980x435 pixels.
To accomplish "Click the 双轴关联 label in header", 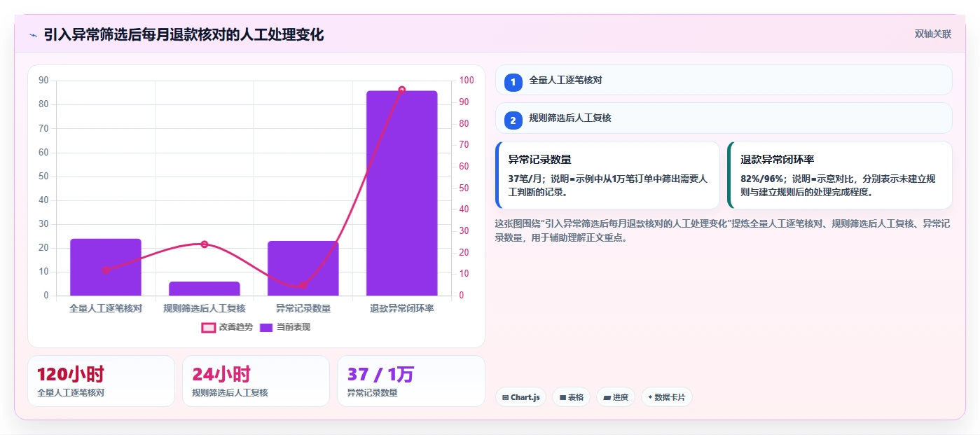I will (x=932, y=34).
